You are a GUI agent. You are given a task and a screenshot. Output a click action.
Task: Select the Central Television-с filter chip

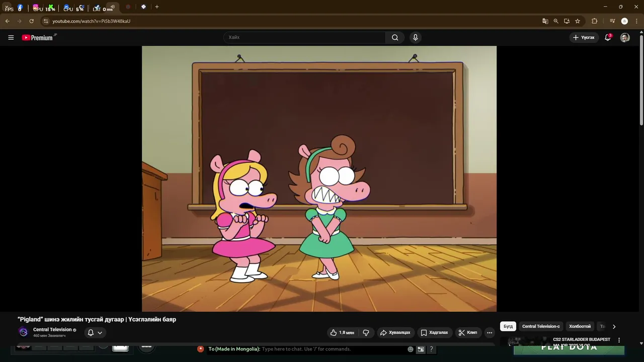point(541,326)
